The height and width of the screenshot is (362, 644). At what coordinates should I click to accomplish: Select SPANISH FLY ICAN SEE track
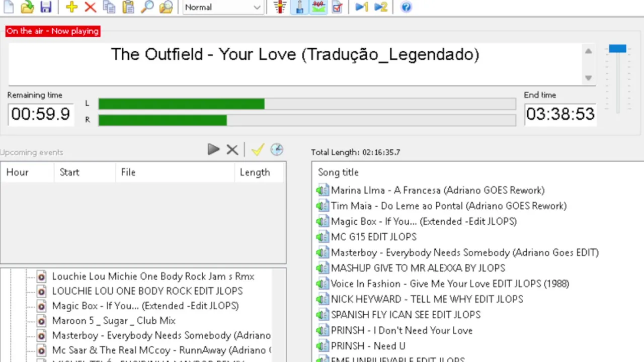click(x=406, y=315)
